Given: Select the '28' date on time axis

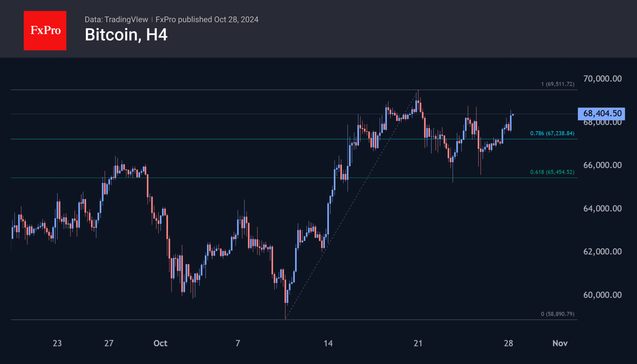Looking at the screenshot, I should [508, 343].
